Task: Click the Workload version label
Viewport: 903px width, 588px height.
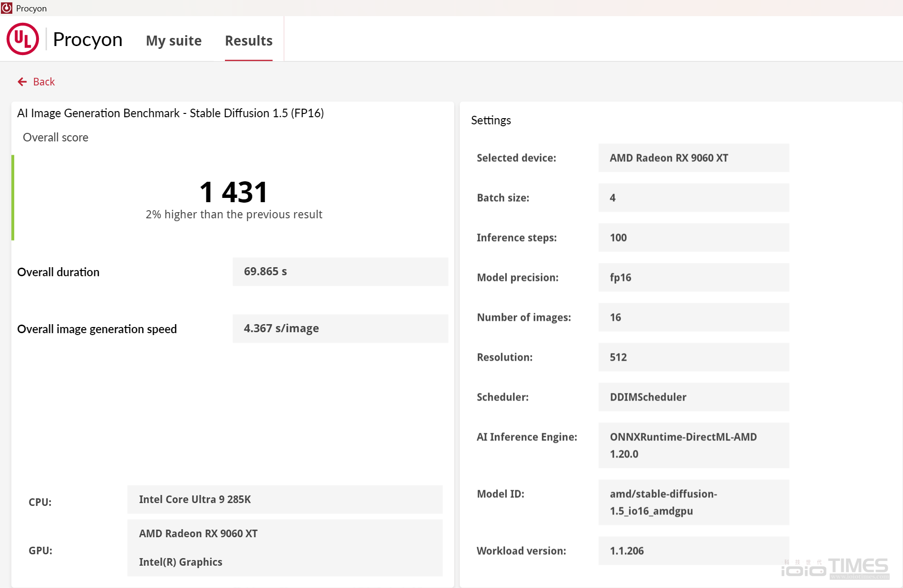Action: point(521,551)
